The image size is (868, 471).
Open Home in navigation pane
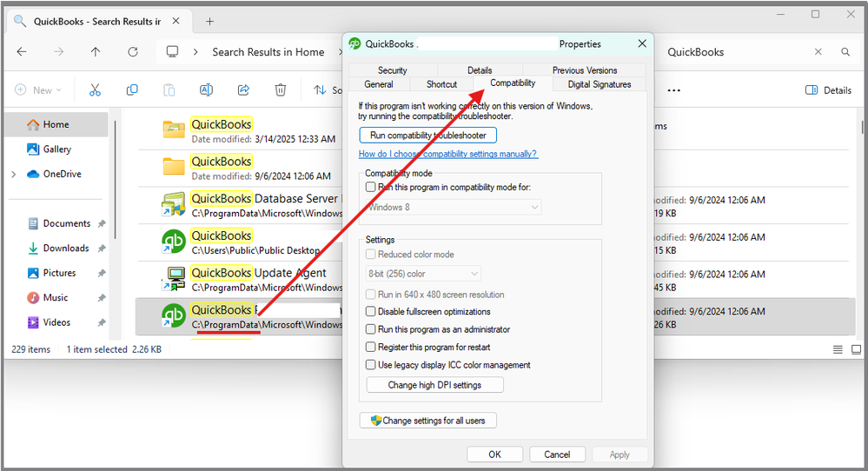coord(56,124)
